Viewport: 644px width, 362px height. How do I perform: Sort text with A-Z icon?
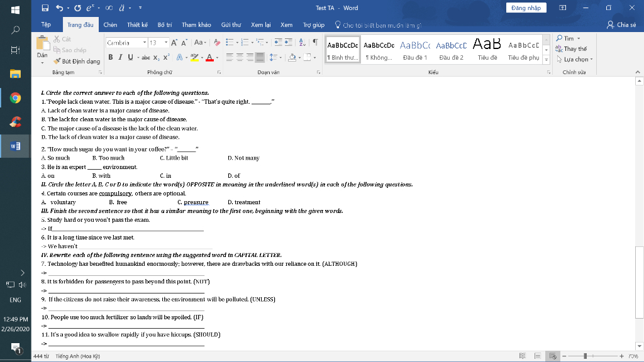point(303,42)
